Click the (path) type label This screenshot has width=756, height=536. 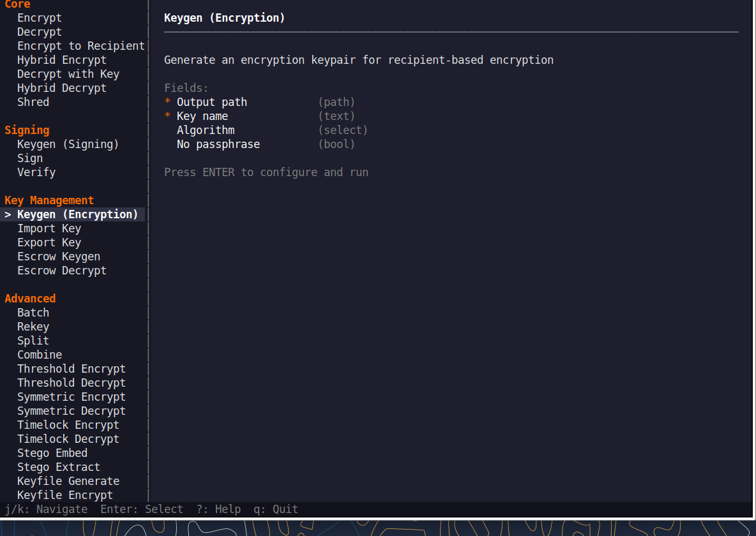coord(336,102)
